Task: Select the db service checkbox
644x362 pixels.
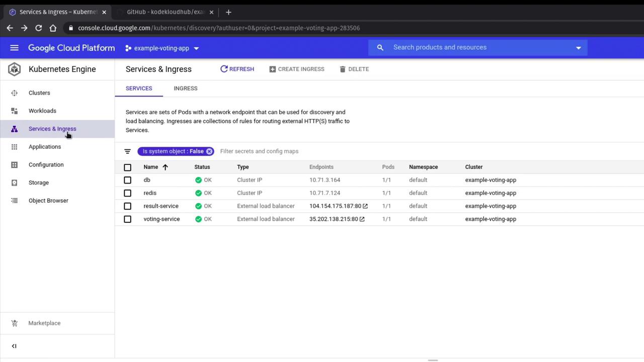Action: click(127, 180)
